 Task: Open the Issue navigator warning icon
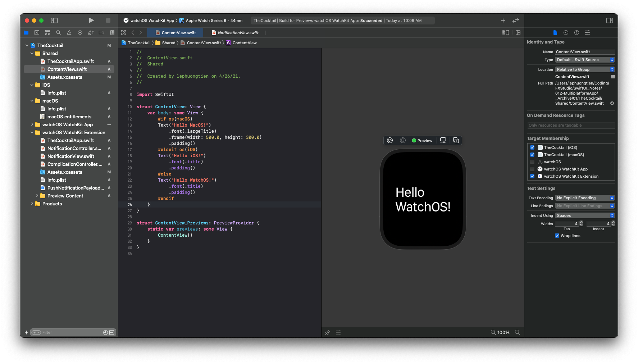(x=69, y=33)
